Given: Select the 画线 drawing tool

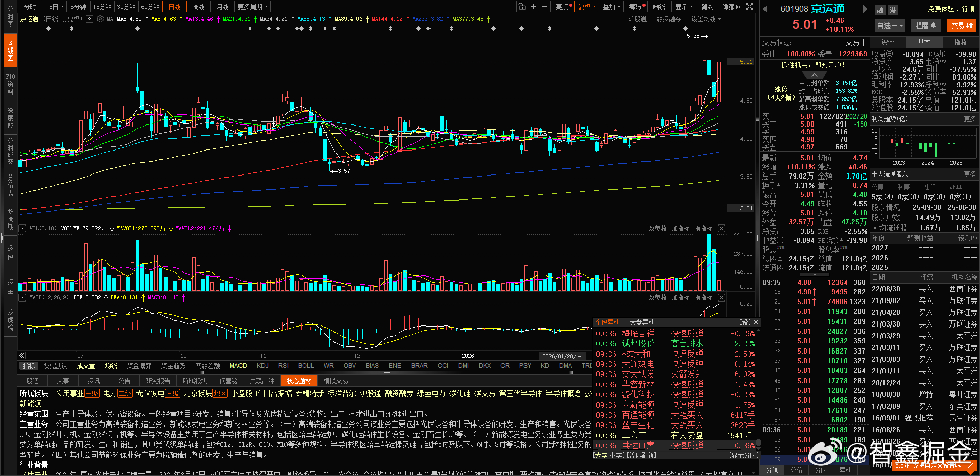Looking at the screenshot, I should 658,6.
